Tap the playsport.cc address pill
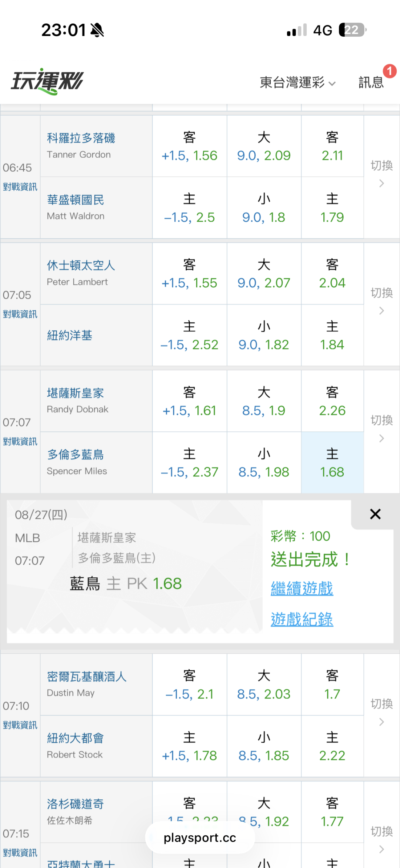The image size is (400, 868). [200, 838]
